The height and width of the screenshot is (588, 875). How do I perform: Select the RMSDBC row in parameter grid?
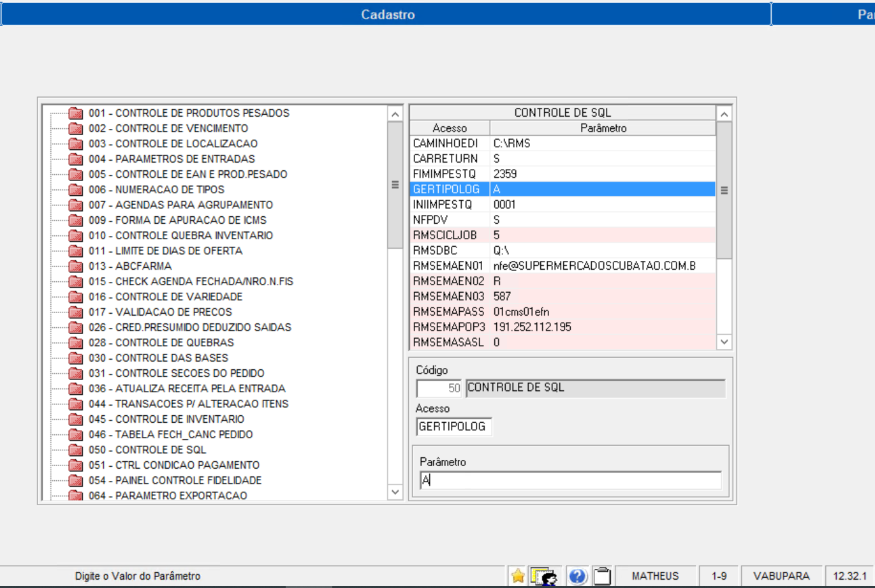tap(562, 251)
